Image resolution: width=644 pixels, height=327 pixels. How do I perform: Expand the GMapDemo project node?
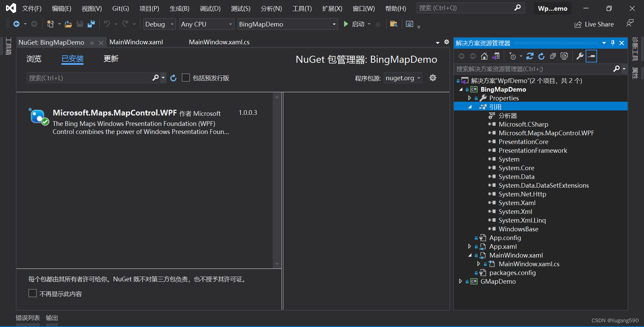[x=461, y=281]
